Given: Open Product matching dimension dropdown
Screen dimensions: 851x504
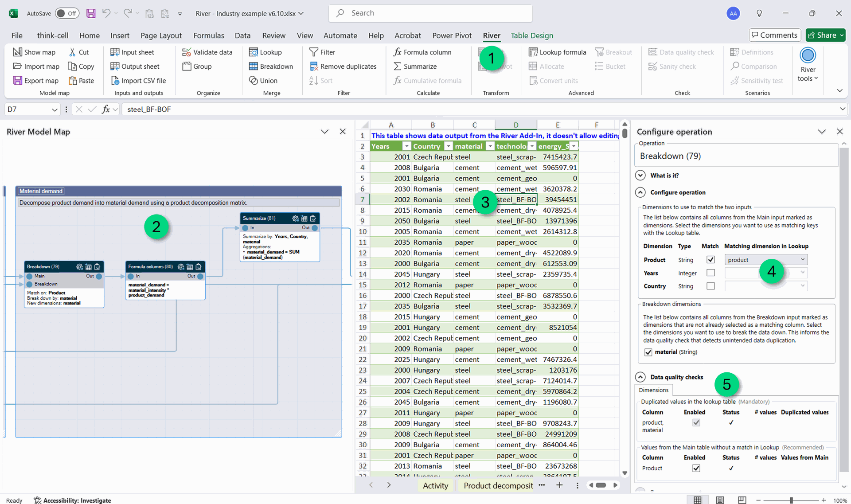Looking at the screenshot, I should pos(766,260).
